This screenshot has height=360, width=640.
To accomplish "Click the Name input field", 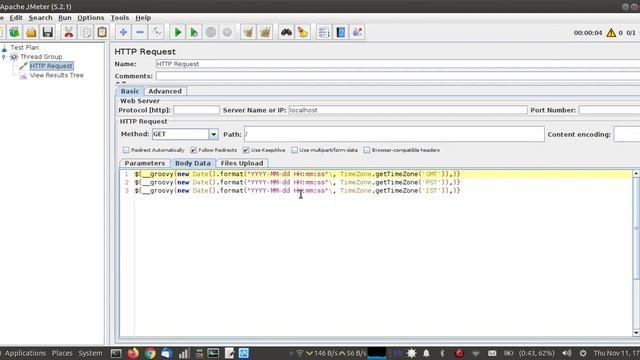I will point(398,64).
